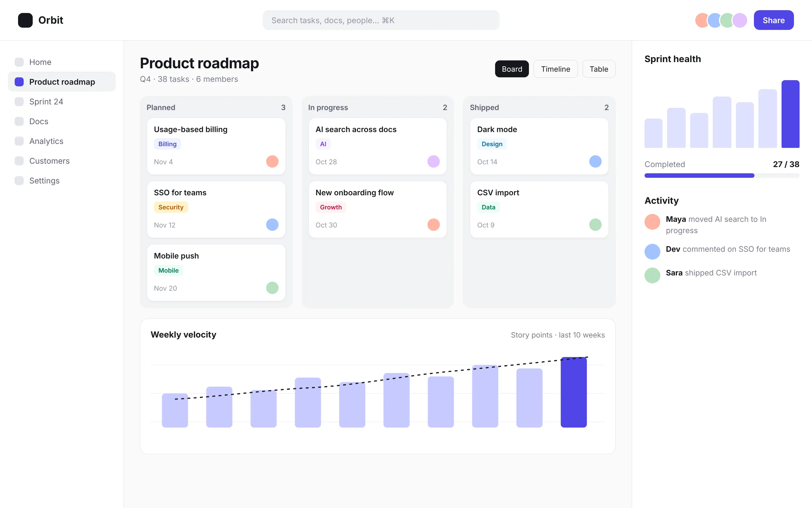Click the Orbit logo icon
812x508 pixels.
(x=25, y=20)
